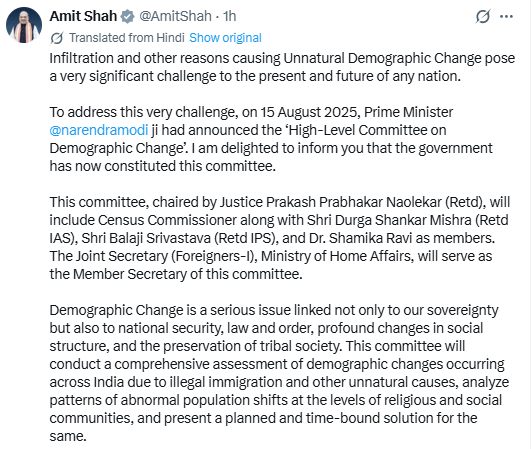532x449 pixels.
Task: Click the paragraph starting Demographic Change is a serious issue
Action: click(x=279, y=373)
